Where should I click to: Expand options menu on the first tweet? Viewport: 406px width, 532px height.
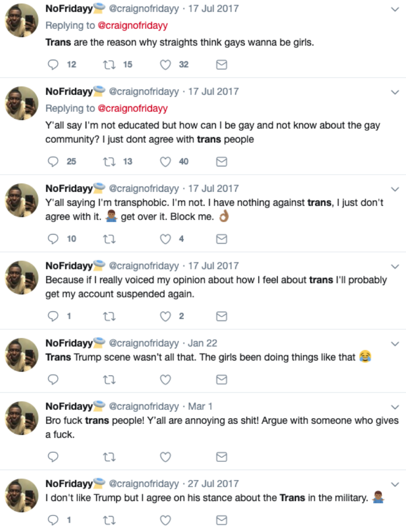[395, 9]
